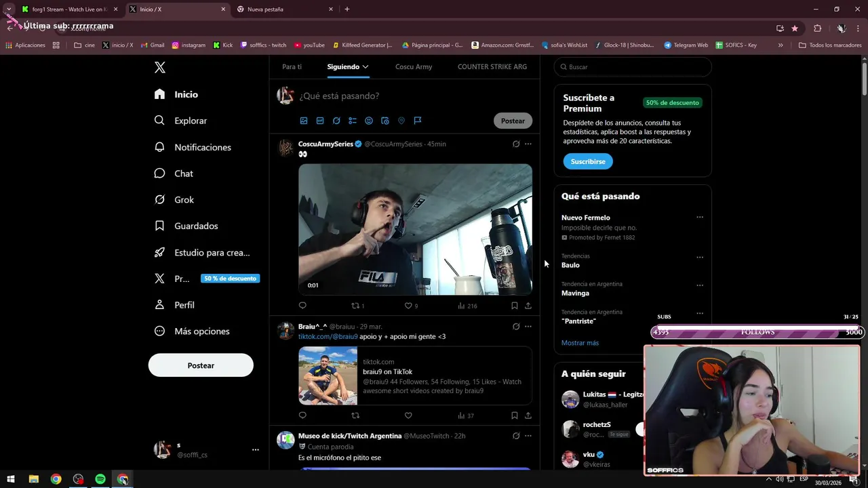Screen dimensions: 868x488
Task: Open the Baulo trend
Action: (x=570, y=265)
